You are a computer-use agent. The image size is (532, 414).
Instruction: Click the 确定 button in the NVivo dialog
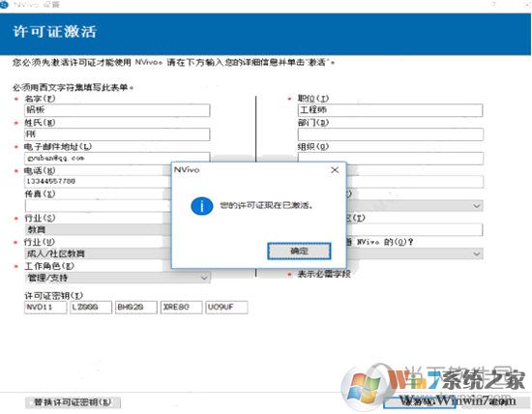point(299,251)
